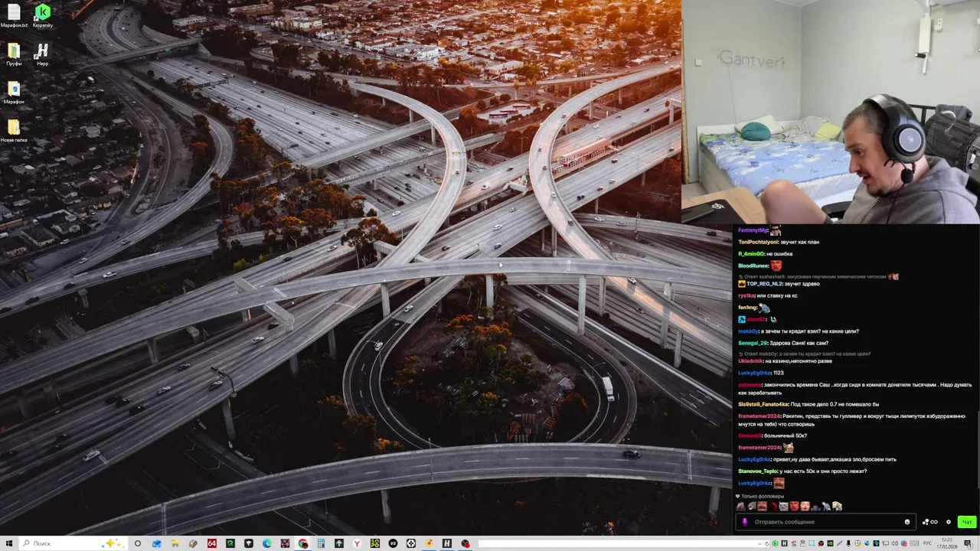Click the Отправить сообщение chat input field

point(826,522)
